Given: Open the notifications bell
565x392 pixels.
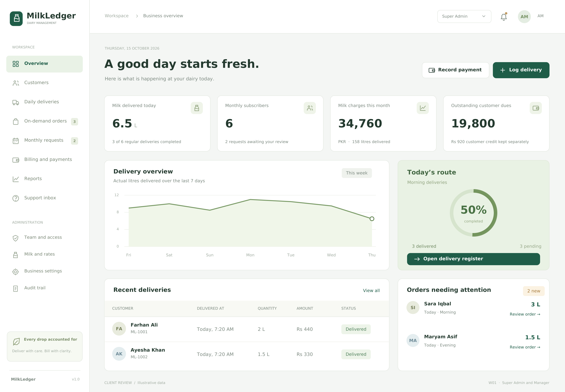Looking at the screenshot, I should 504,17.
